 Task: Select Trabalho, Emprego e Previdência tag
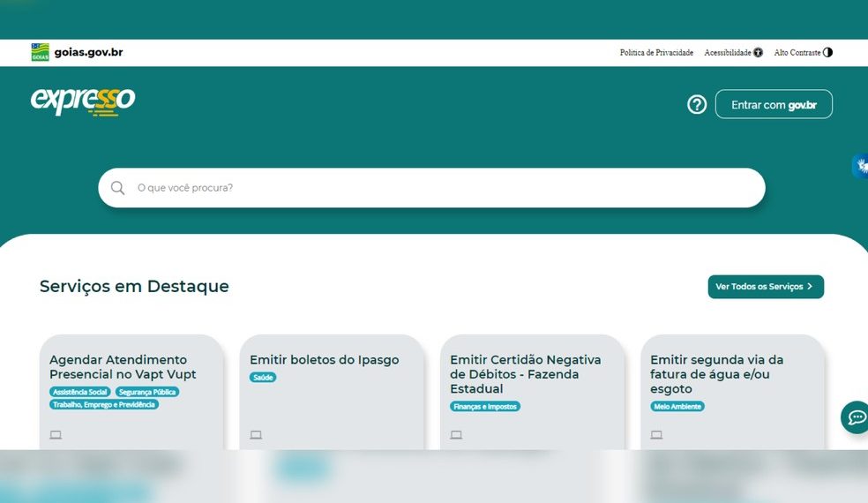coord(104,404)
